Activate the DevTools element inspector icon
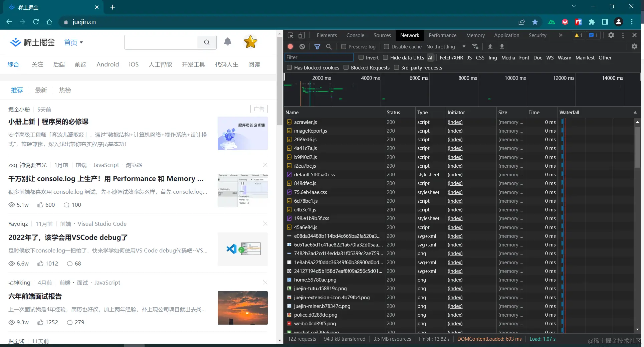Screen dimensions: 644x347 [290, 35]
